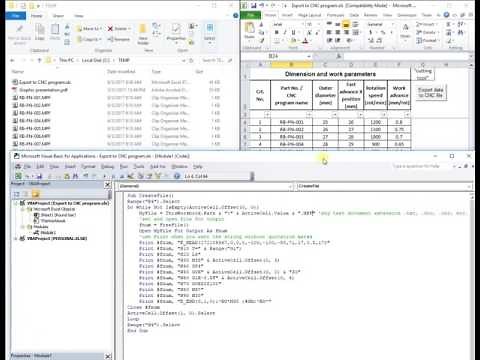Screen dimensions: 480x360
Task: Open filter dropdown for Crt. No. column
Action: [267, 115]
